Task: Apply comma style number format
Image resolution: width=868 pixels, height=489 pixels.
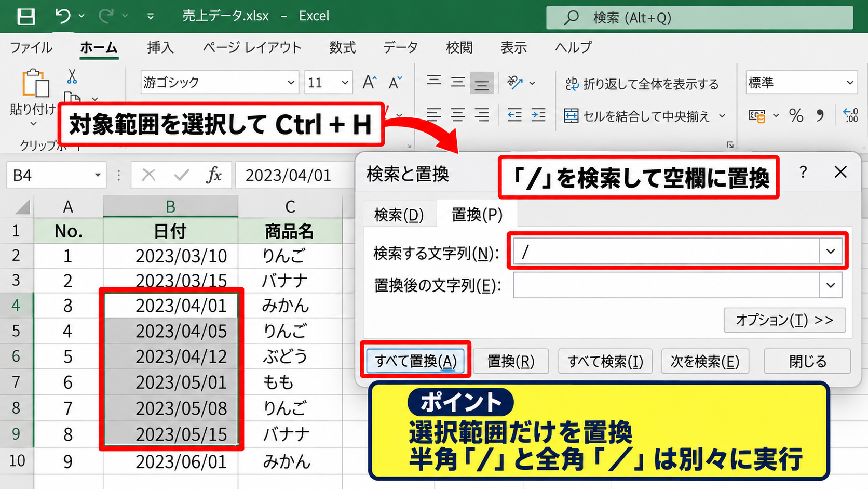Action: [820, 115]
